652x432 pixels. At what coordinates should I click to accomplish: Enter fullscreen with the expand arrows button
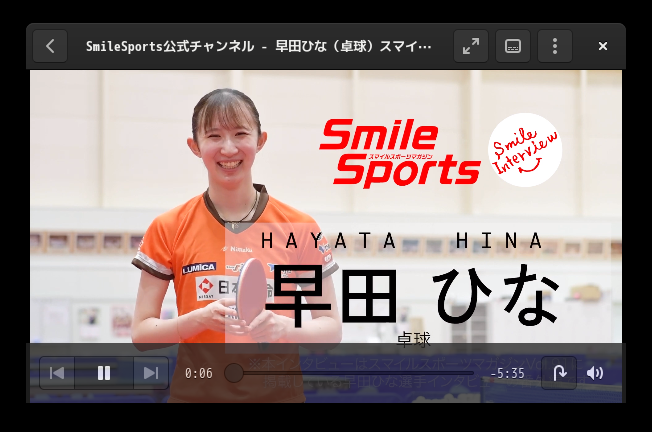471,46
